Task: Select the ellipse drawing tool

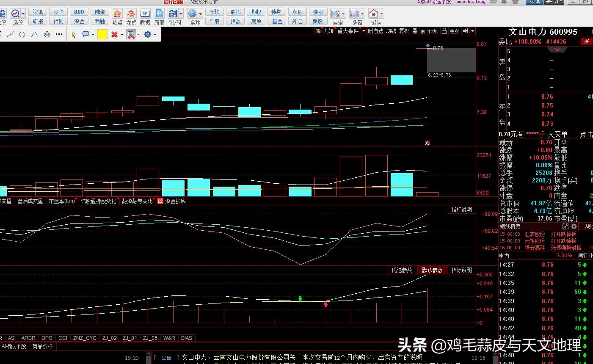Action: (x=22, y=35)
